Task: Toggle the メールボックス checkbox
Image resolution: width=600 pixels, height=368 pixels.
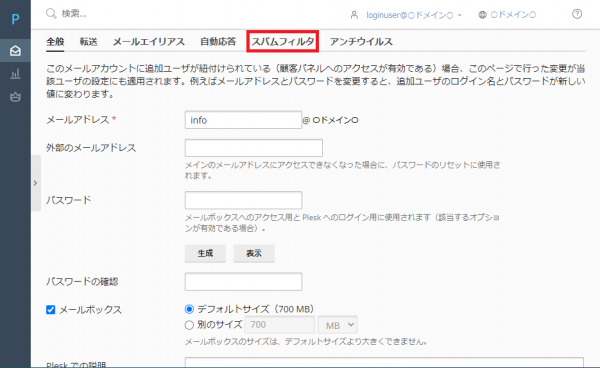Action: click(51, 309)
